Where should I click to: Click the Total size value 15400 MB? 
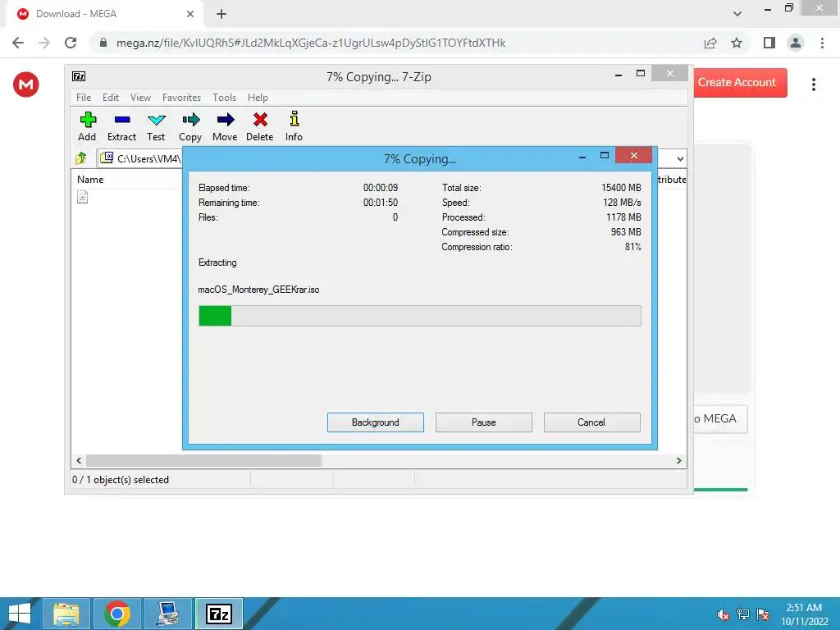coord(621,188)
